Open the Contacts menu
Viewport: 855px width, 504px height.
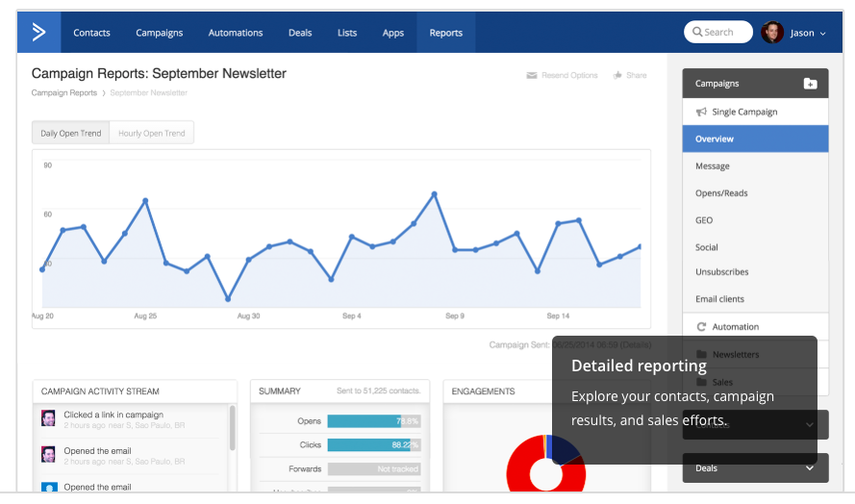91,33
